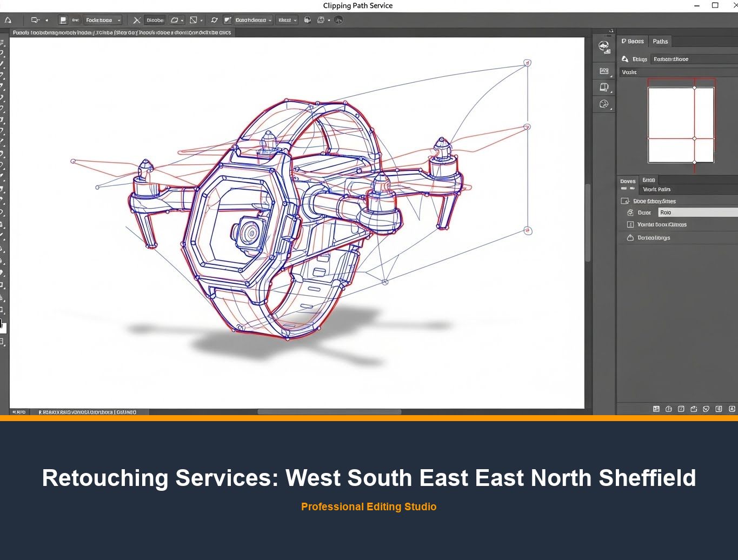The height and width of the screenshot is (560, 738).
Task: Toggle the box icon beside Yomtat row
Action: click(x=630, y=224)
